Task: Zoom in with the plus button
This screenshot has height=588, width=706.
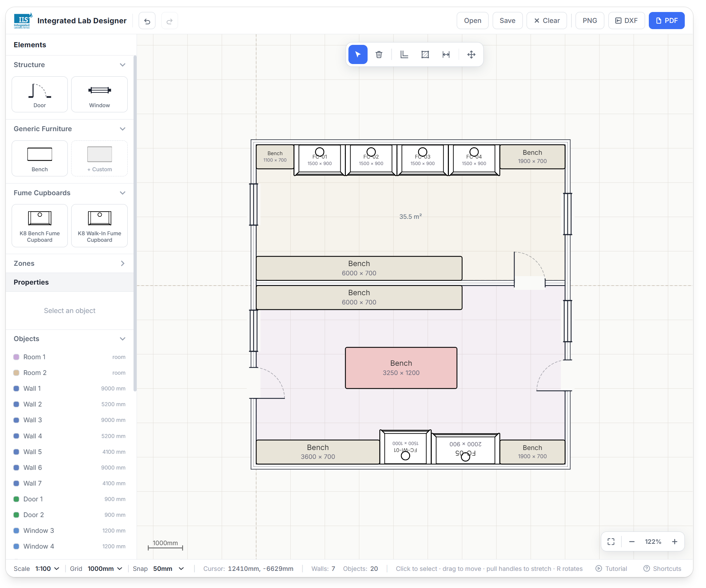Action: [x=675, y=541]
